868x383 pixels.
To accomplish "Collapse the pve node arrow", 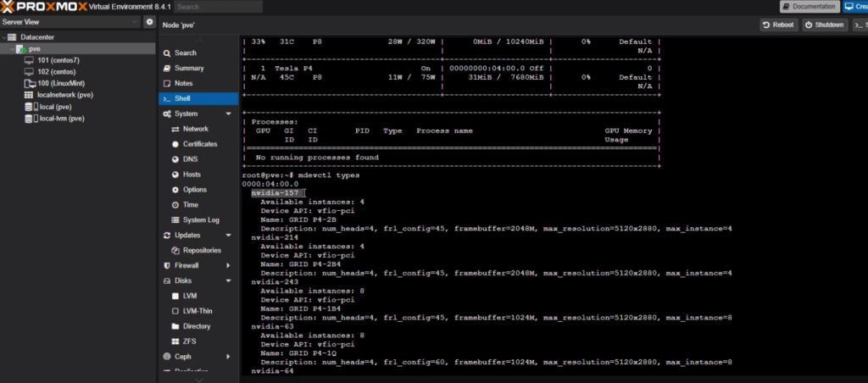I will 12,48.
